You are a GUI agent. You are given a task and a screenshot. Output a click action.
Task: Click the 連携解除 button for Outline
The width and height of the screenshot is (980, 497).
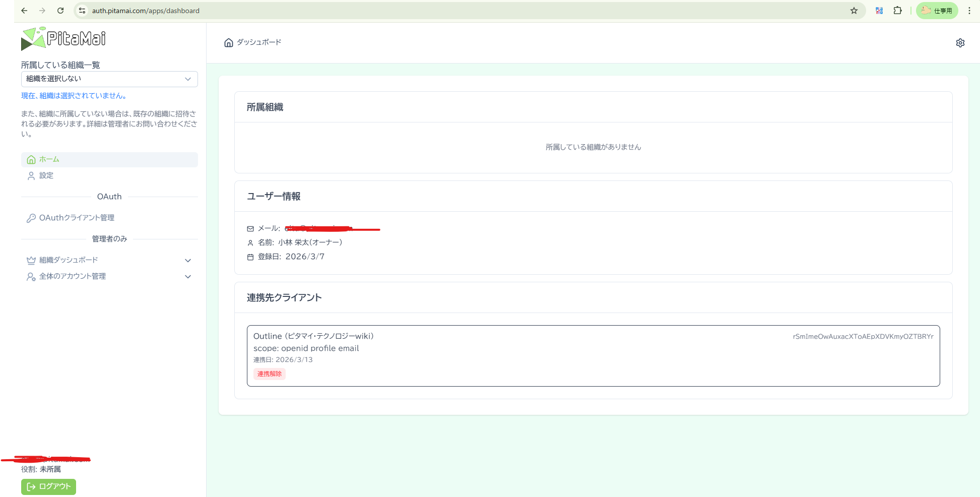tap(270, 374)
